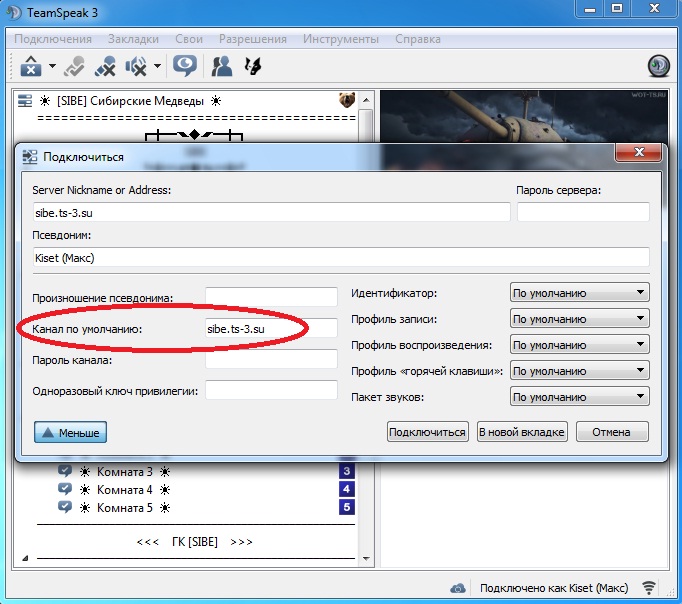Open the Подключения menu
The width and height of the screenshot is (682, 604).
coord(53,39)
